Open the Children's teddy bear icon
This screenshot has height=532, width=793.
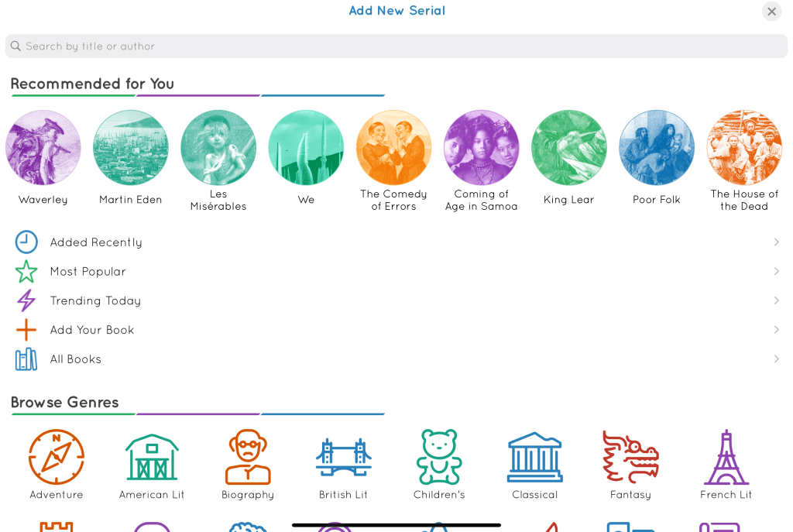click(x=439, y=457)
